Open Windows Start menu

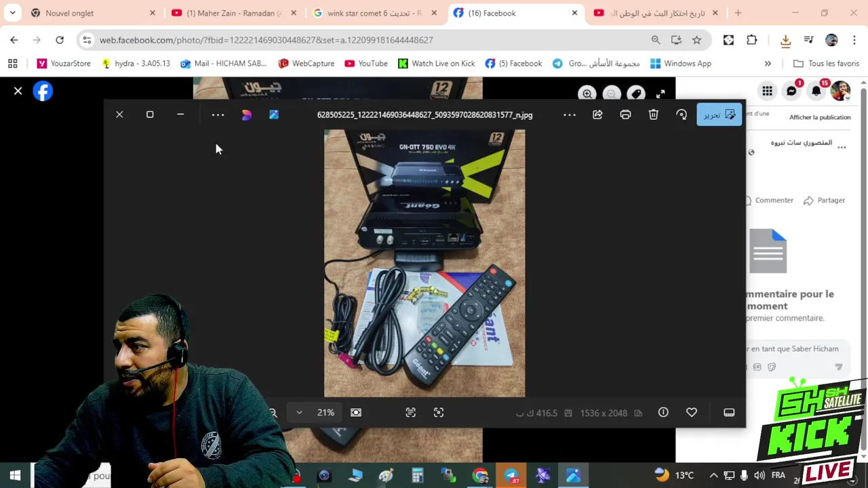[15, 475]
